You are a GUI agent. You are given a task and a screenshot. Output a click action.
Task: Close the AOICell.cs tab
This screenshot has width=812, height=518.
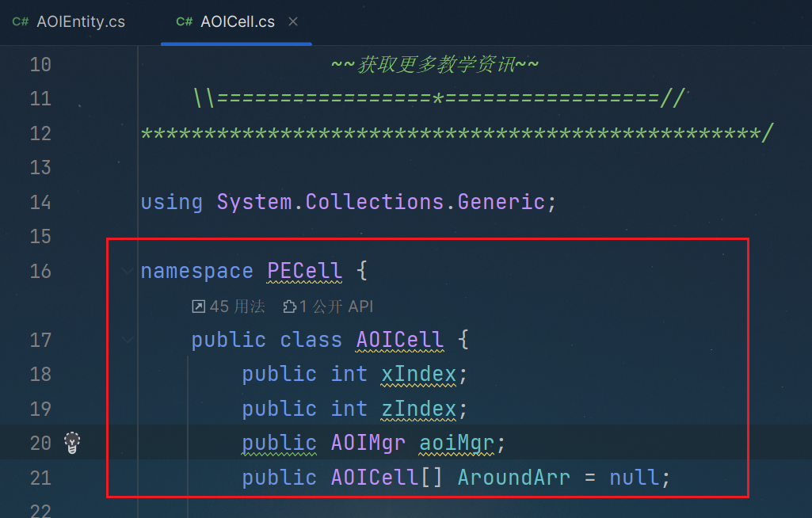(293, 21)
